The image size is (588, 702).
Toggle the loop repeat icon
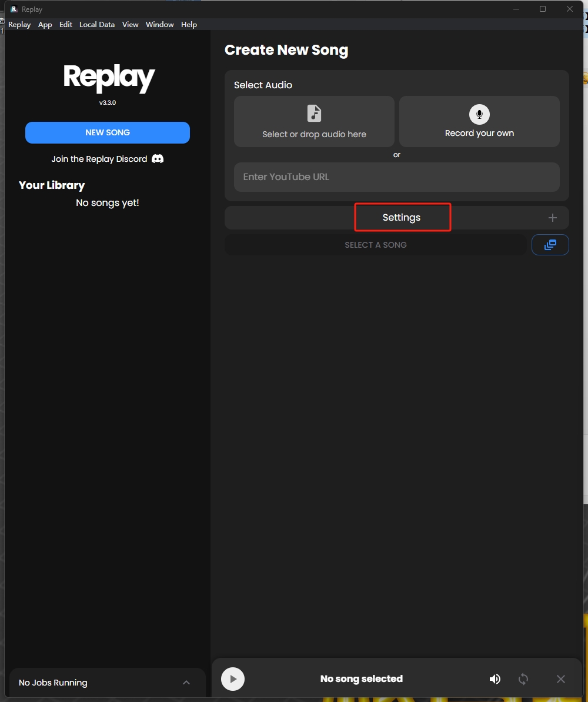click(x=523, y=679)
